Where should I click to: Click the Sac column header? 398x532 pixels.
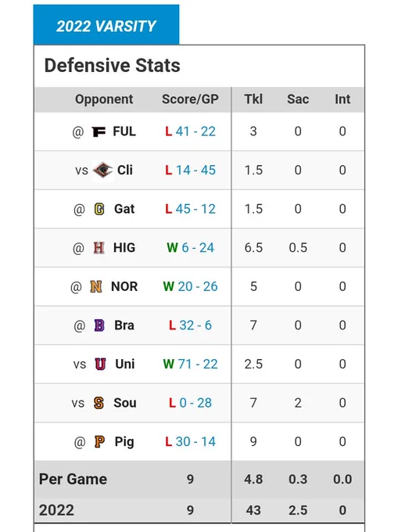click(x=298, y=99)
